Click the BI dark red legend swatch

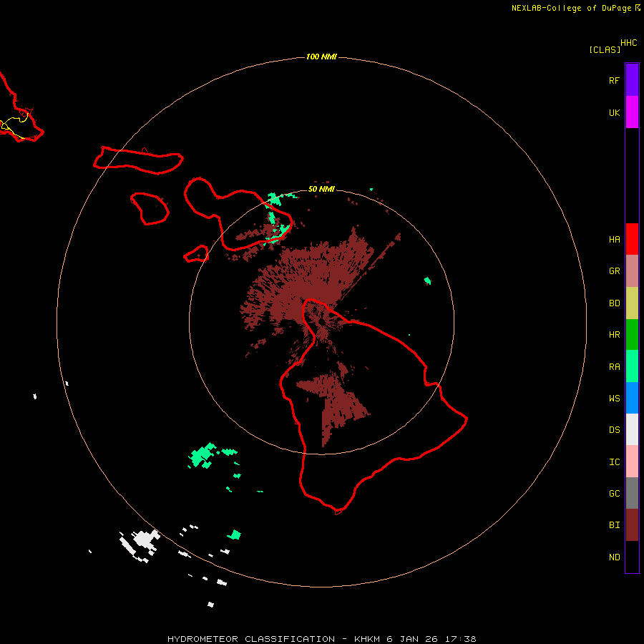pos(632,525)
